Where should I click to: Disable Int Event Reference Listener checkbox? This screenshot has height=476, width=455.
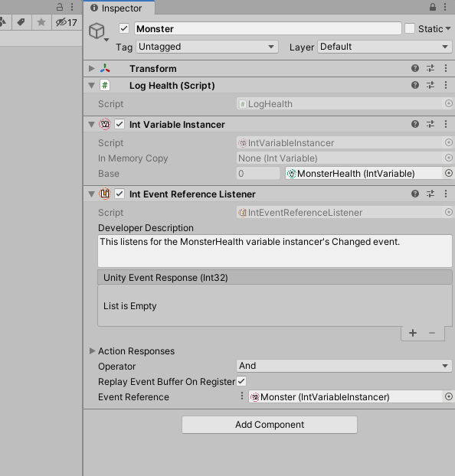click(x=119, y=194)
